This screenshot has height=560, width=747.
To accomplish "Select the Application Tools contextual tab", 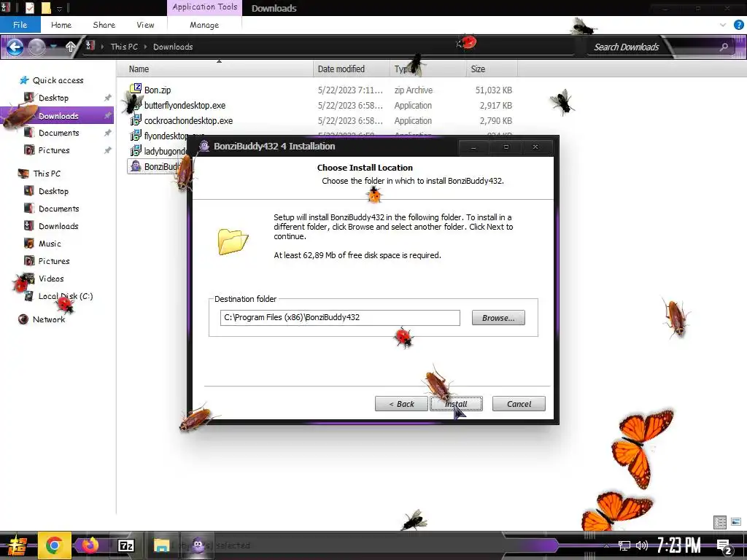I will coord(205,7).
